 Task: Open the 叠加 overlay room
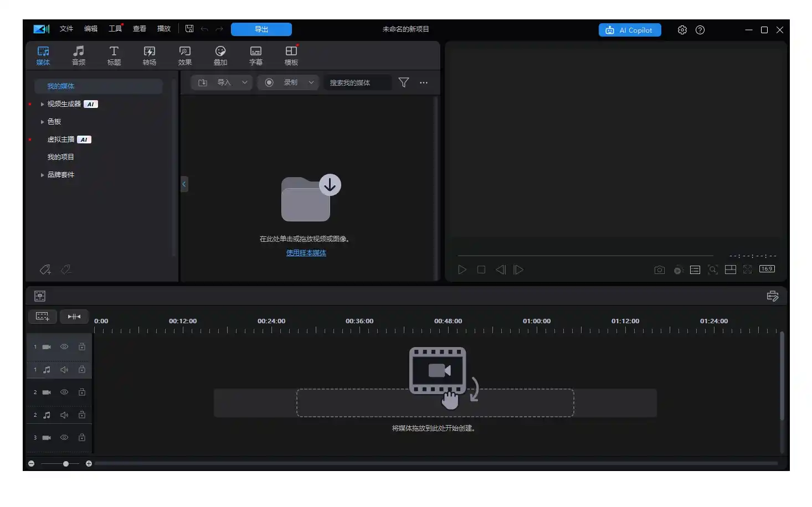point(220,55)
